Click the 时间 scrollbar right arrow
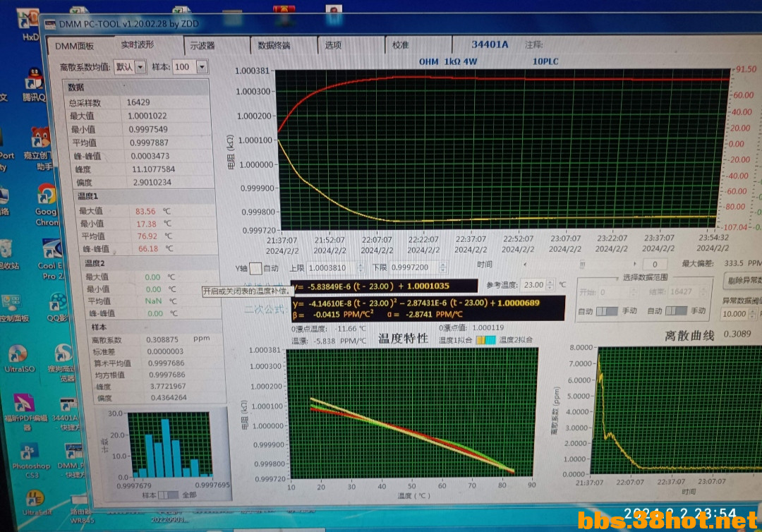The height and width of the screenshot is (532, 762). click(x=634, y=265)
